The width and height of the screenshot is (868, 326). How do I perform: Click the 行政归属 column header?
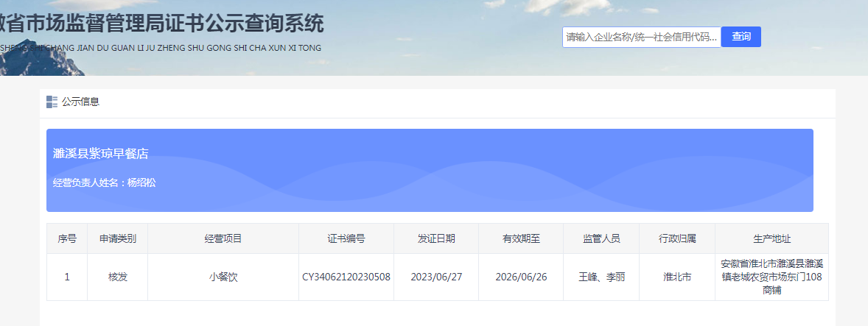[677, 238]
